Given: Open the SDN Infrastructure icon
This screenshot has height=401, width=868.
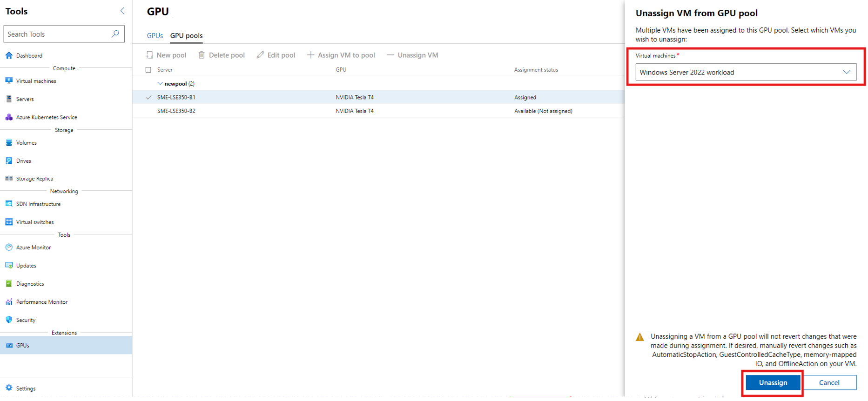Looking at the screenshot, I should pos(9,204).
